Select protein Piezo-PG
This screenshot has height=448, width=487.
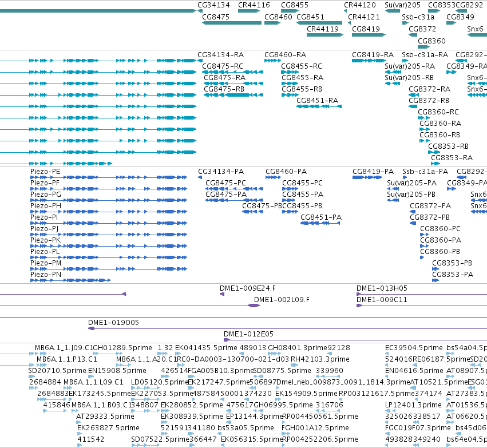pos(46,195)
